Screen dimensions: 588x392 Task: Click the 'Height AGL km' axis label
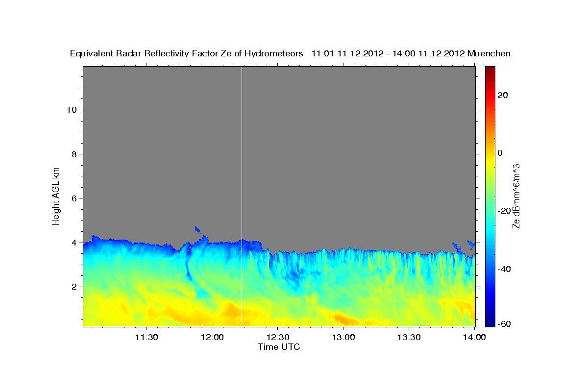pos(56,196)
